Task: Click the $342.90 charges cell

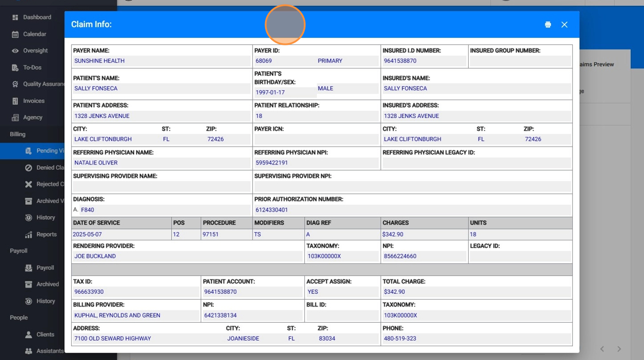Action: click(x=424, y=234)
